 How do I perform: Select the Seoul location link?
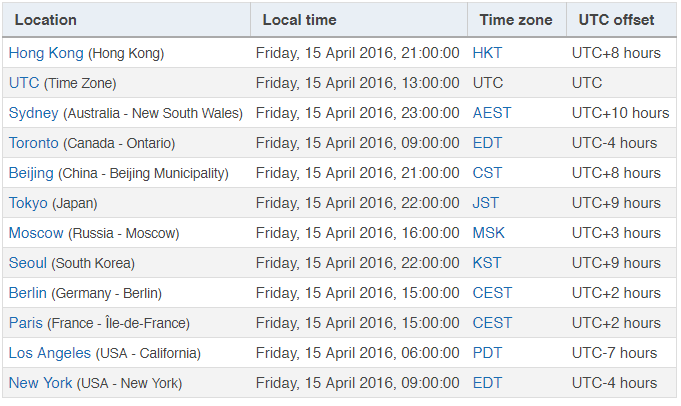point(27,263)
